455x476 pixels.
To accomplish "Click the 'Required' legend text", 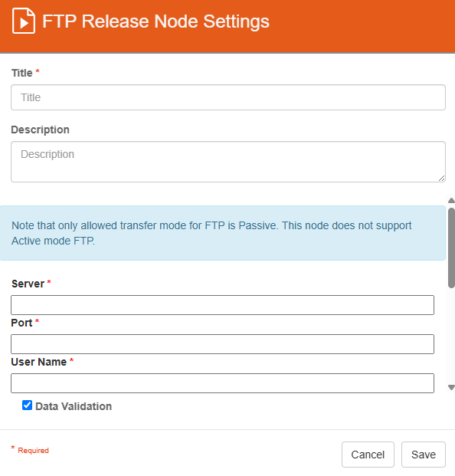I will pos(33,451).
